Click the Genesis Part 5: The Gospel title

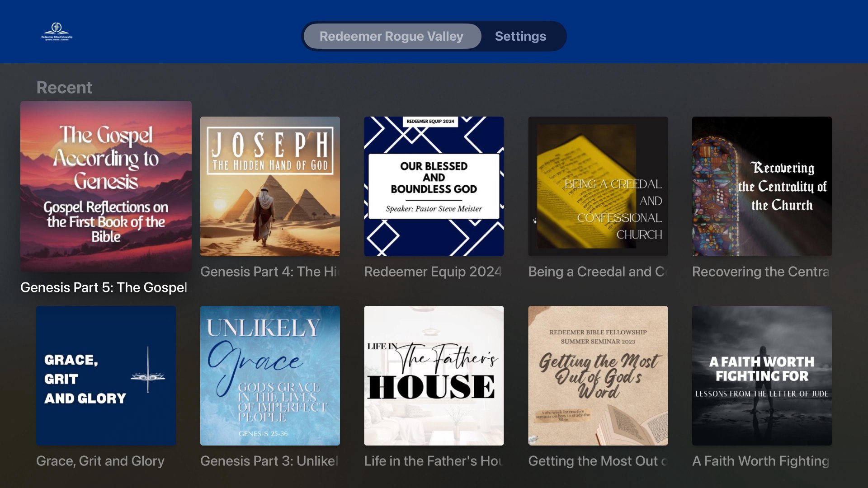pos(104,287)
